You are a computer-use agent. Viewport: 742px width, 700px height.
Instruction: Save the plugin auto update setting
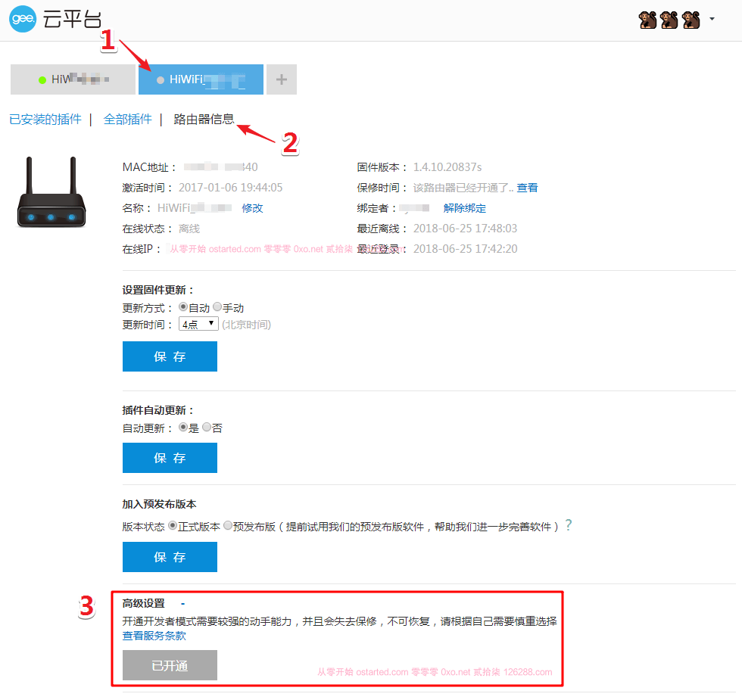tap(170, 458)
